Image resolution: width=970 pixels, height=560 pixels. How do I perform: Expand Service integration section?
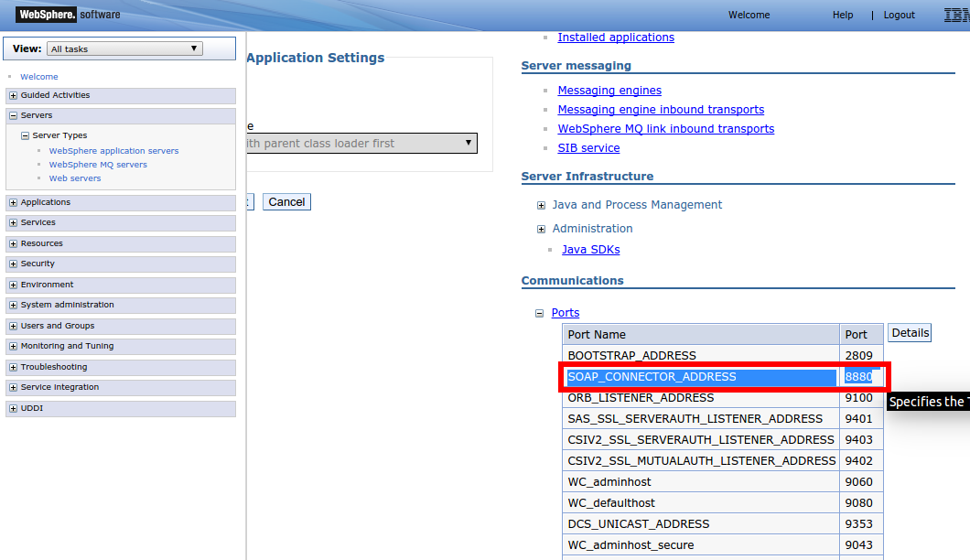coord(13,387)
